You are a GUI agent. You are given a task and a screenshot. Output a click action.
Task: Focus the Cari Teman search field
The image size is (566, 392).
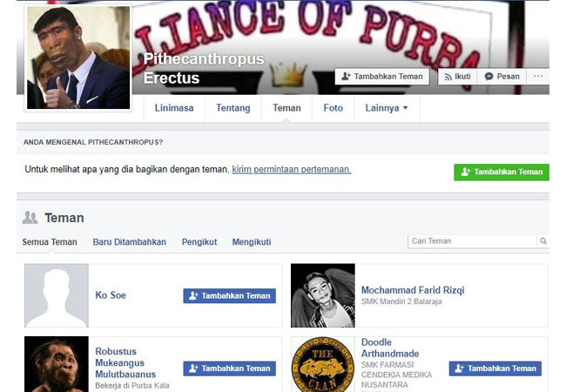click(x=472, y=241)
